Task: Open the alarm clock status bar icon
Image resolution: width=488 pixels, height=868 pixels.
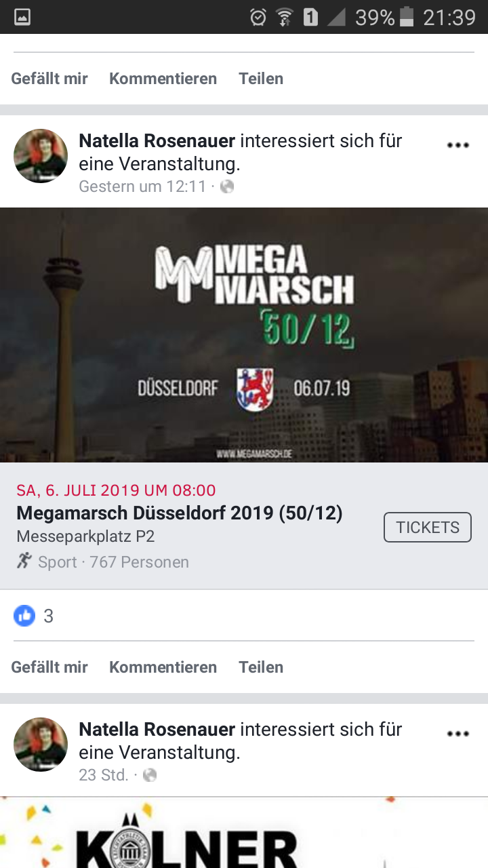Action: coord(258,18)
